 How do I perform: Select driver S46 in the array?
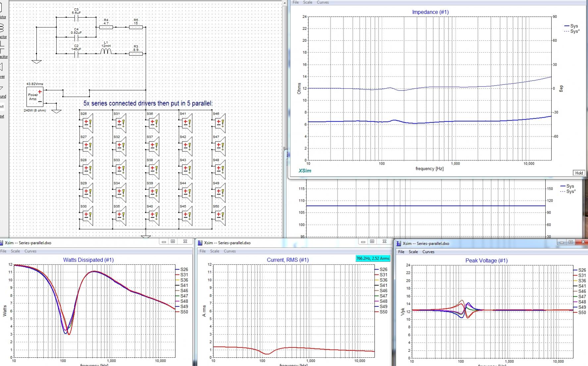(220, 123)
